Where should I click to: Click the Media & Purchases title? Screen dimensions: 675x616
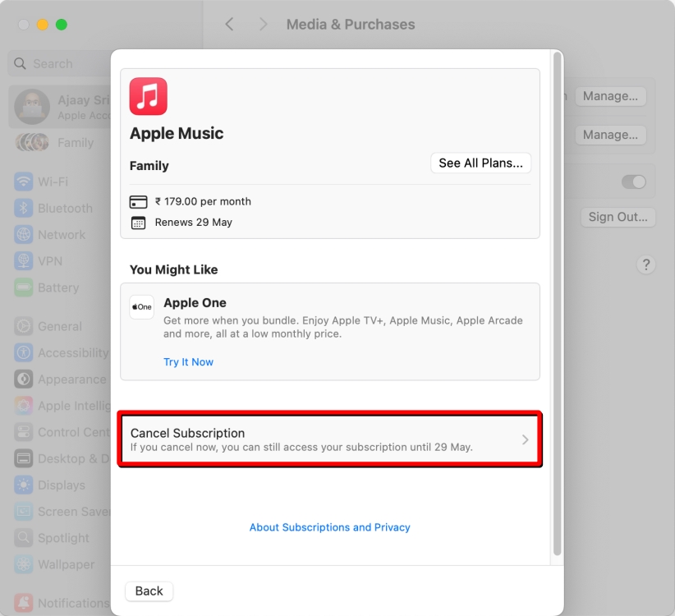pos(351,25)
